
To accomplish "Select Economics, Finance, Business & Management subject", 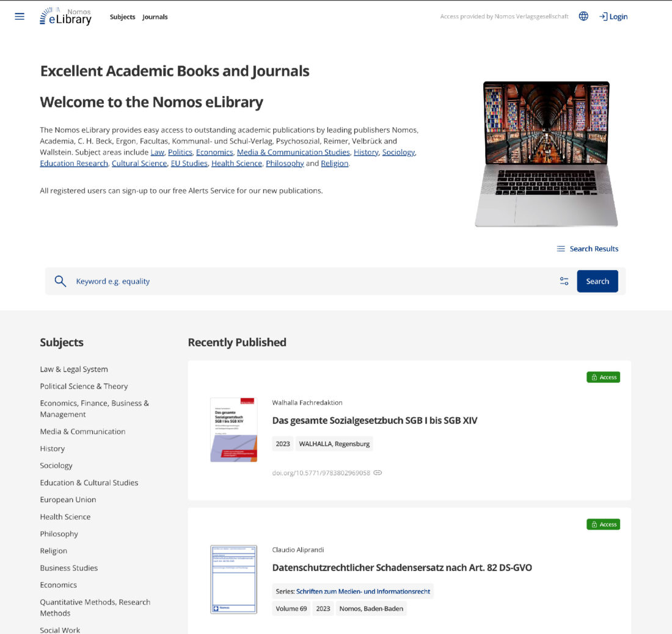I will pos(94,409).
